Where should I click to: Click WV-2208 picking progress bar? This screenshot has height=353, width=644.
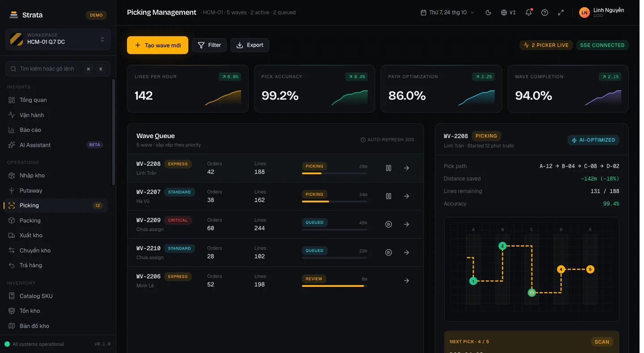[x=335, y=173]
